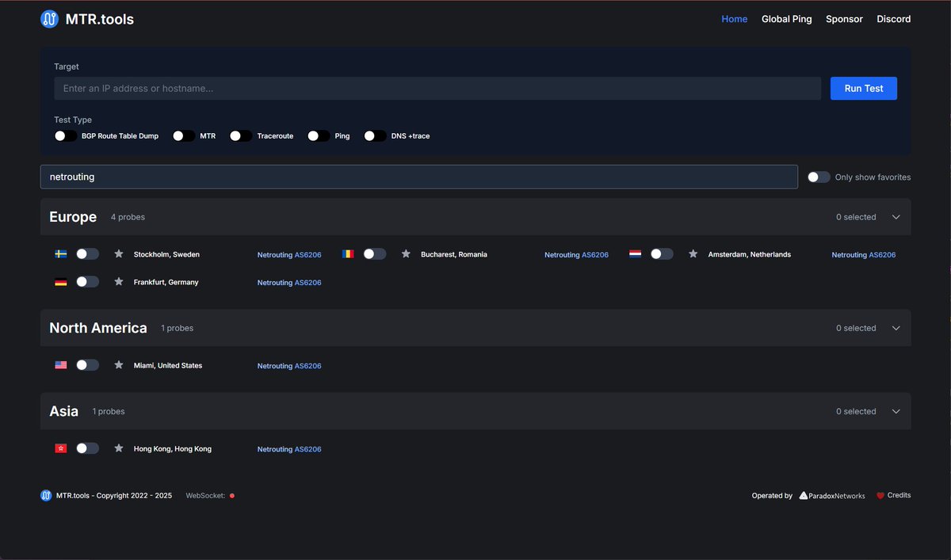
Task: Click the Asia section heading
Action: 64,411
